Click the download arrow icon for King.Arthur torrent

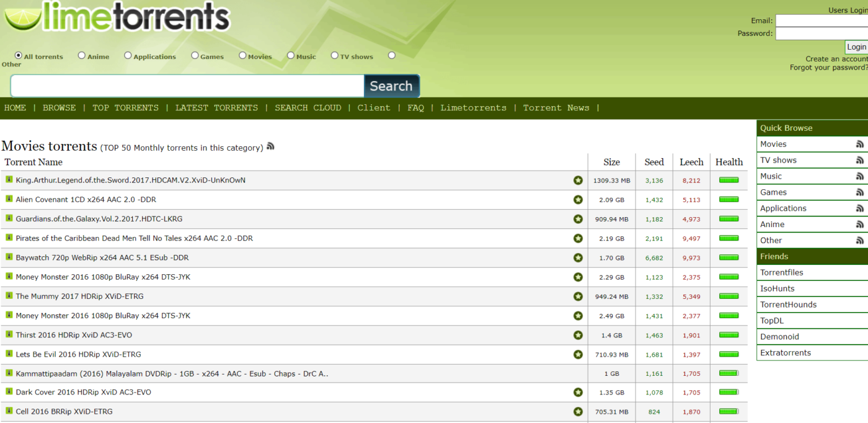pos(9,179)
